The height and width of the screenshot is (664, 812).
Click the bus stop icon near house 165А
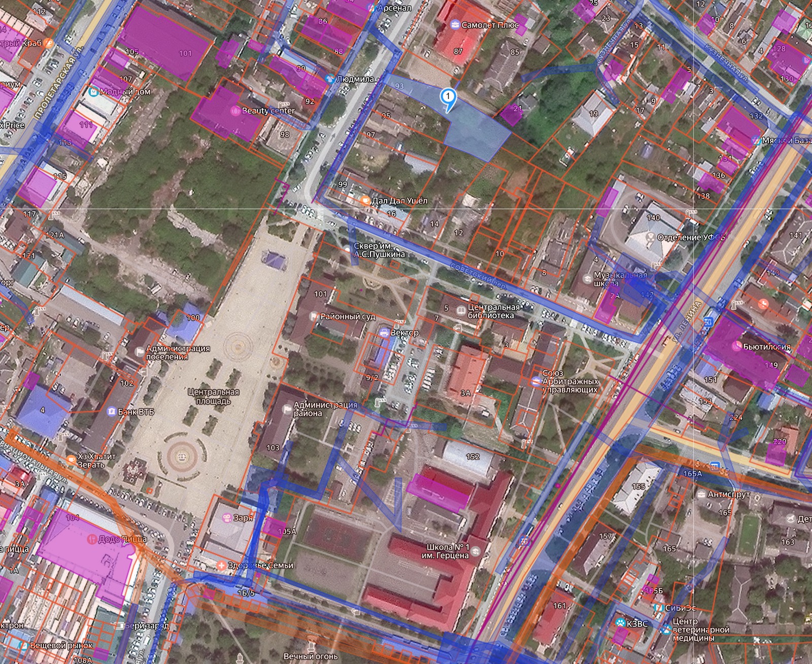(715, 466)
